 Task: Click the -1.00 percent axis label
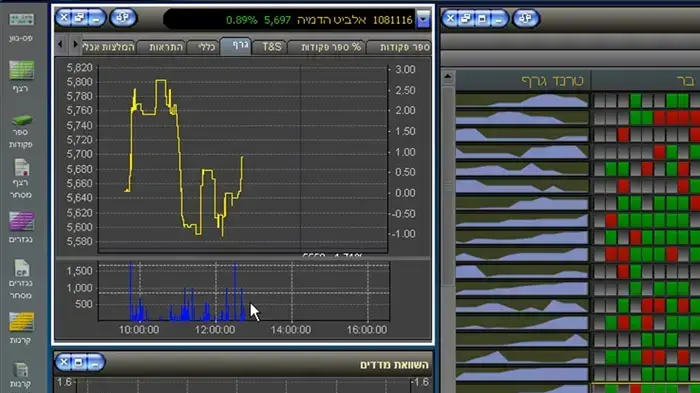tap(403, 234)
